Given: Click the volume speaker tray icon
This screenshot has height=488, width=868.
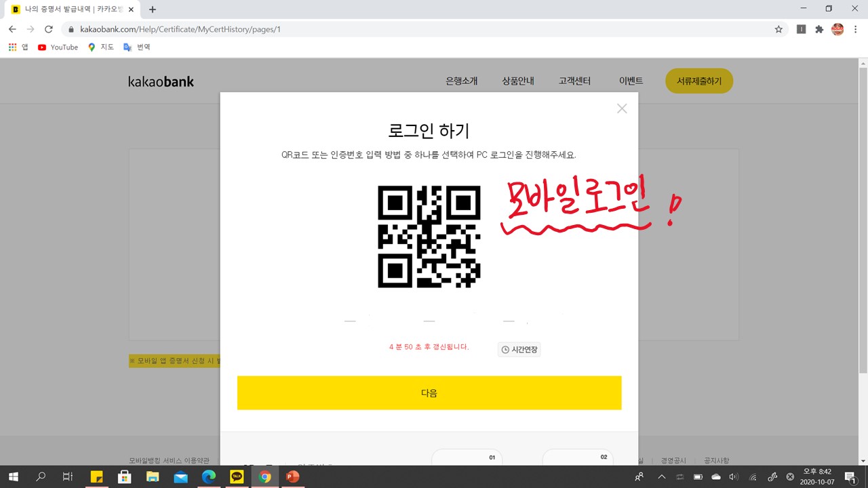Looking at the screenshot, I should 734,477.
